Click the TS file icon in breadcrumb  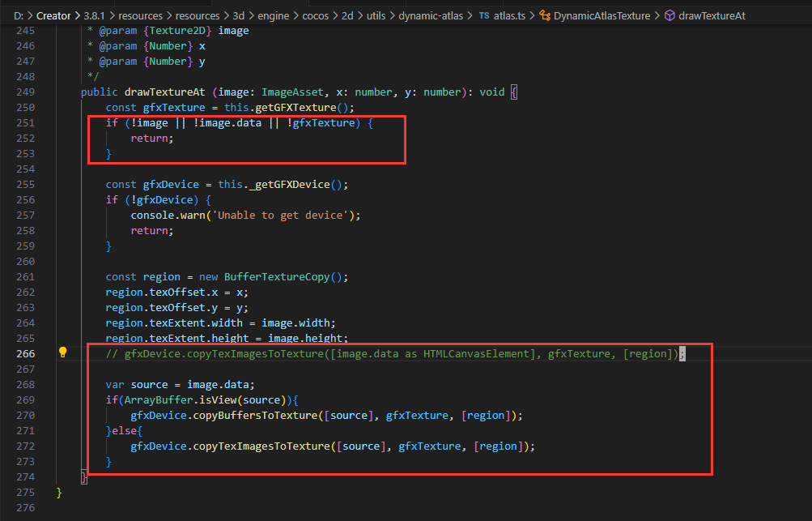484,15
